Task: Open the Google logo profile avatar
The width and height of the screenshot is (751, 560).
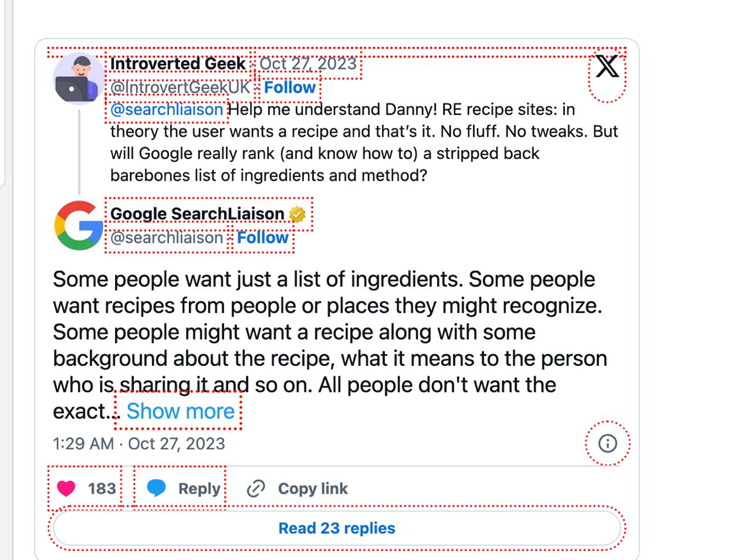Action: [78, 225]
